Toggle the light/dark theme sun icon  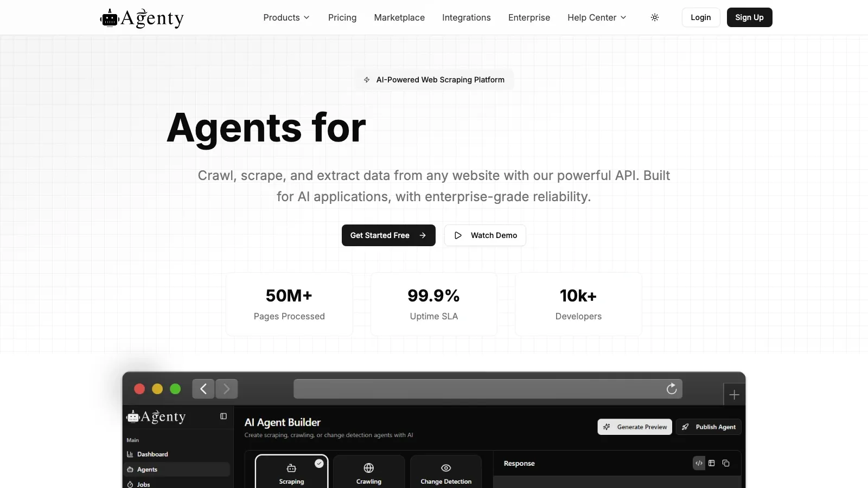[655, 17]
